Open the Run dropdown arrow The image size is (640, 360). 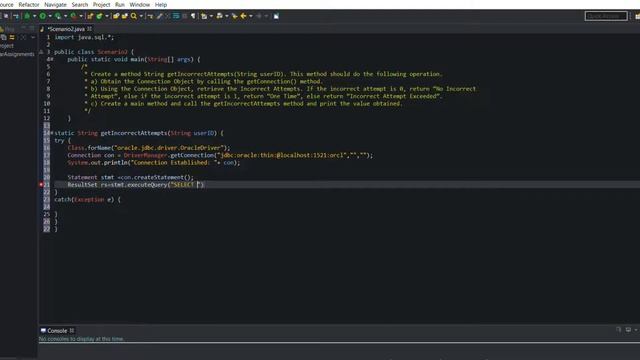click(50, 16)
